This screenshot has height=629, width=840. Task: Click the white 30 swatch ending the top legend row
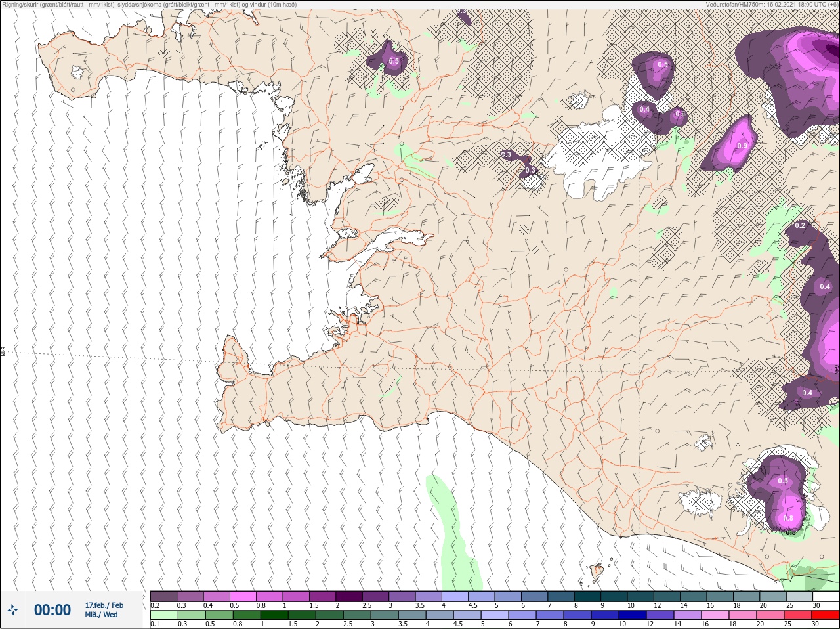pyautogui.click(x=825, y=596)
